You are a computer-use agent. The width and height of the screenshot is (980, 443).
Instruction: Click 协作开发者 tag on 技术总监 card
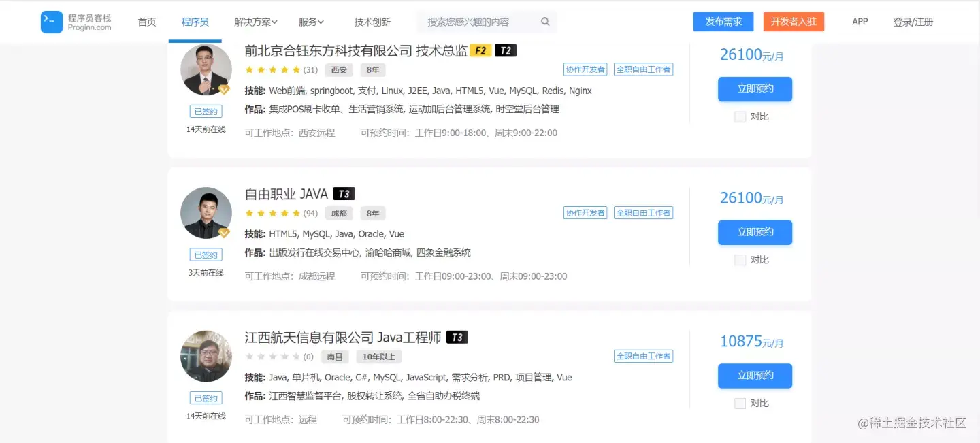[585, 69]
